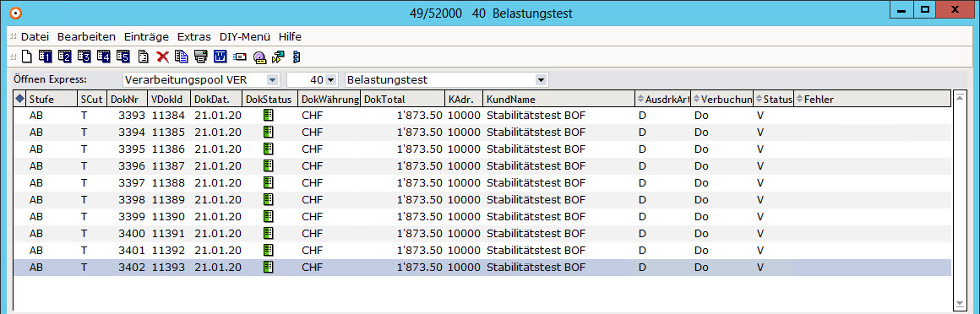Click the copy documents icon

click(x=182, y=57)
